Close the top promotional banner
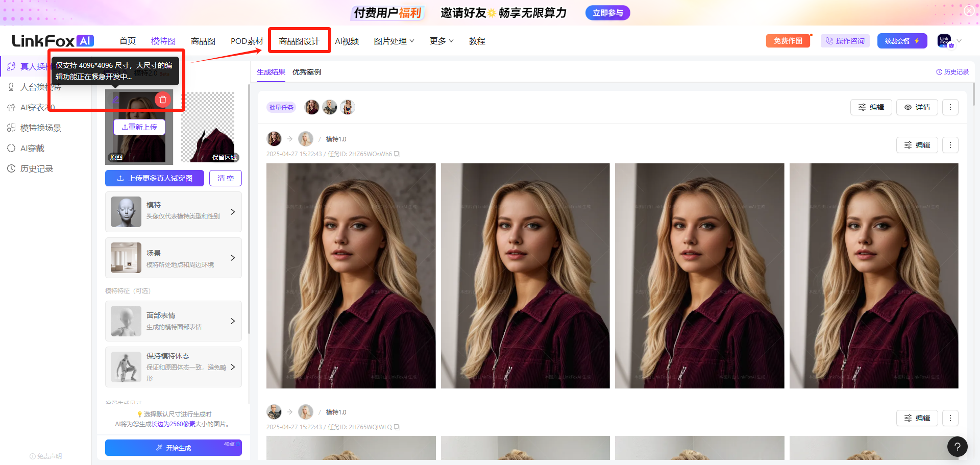 pyautogui.click(x=969, y=10)
